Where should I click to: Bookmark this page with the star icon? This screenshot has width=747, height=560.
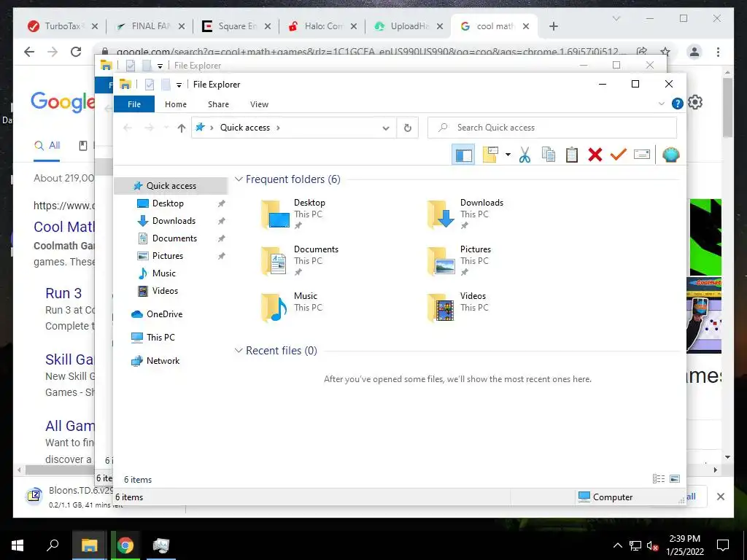[665, 52]
